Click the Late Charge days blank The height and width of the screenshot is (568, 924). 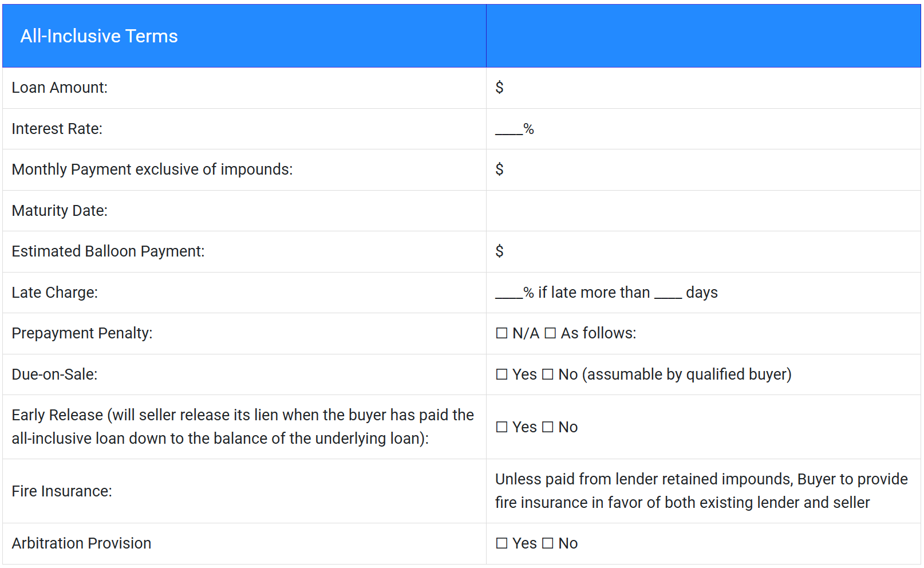coord(668,293)
